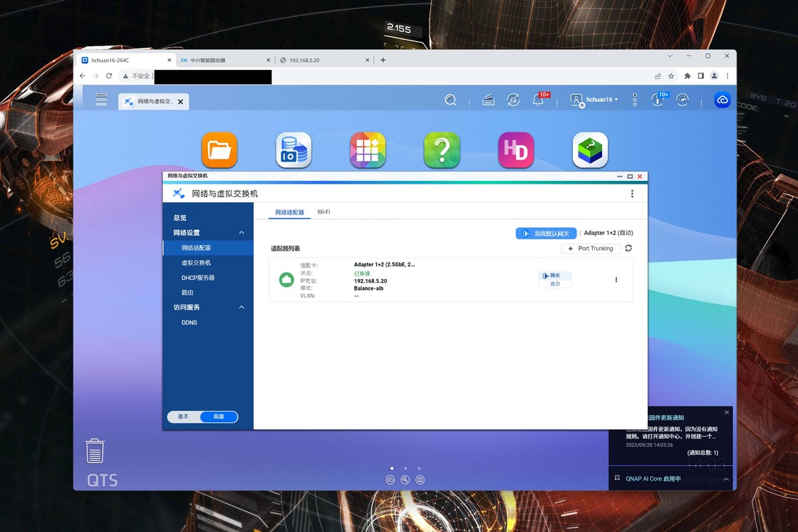
Task: Open the notifications bell icon
Action: coord(539,100)
